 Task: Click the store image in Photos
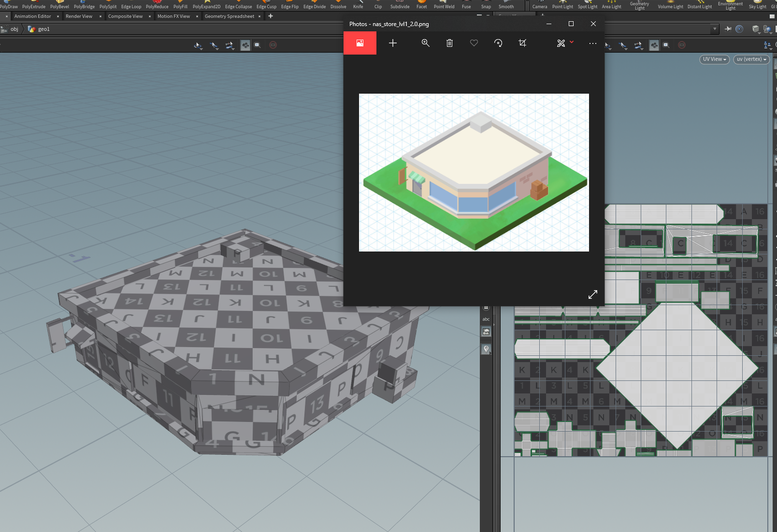[474, 172]
